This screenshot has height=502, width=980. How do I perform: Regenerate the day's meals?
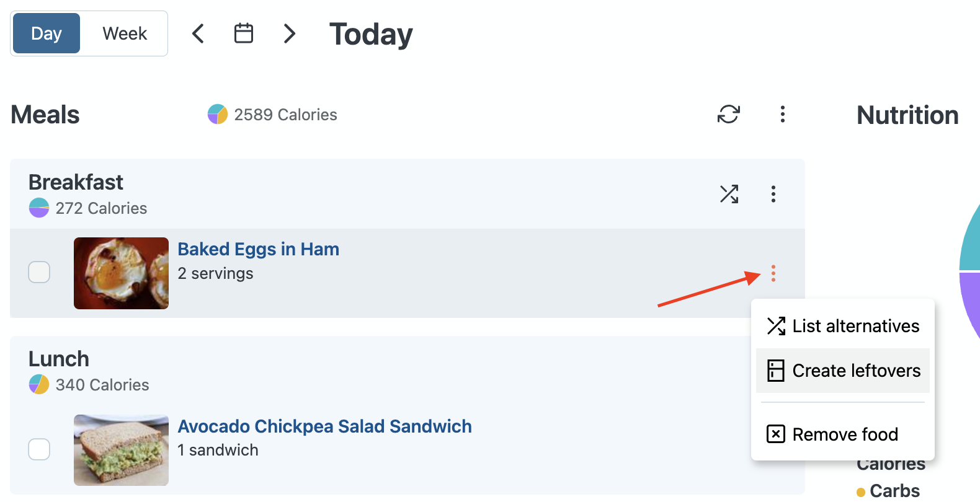(729, 114)
